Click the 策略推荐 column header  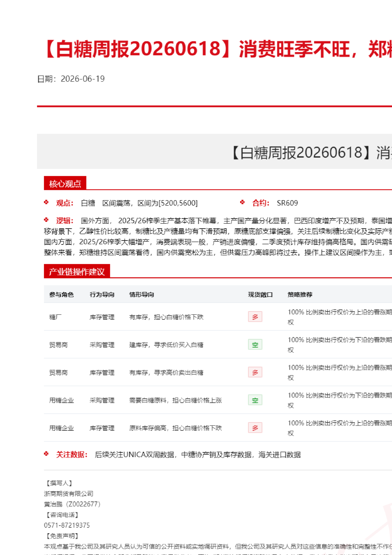click(300, 294)
